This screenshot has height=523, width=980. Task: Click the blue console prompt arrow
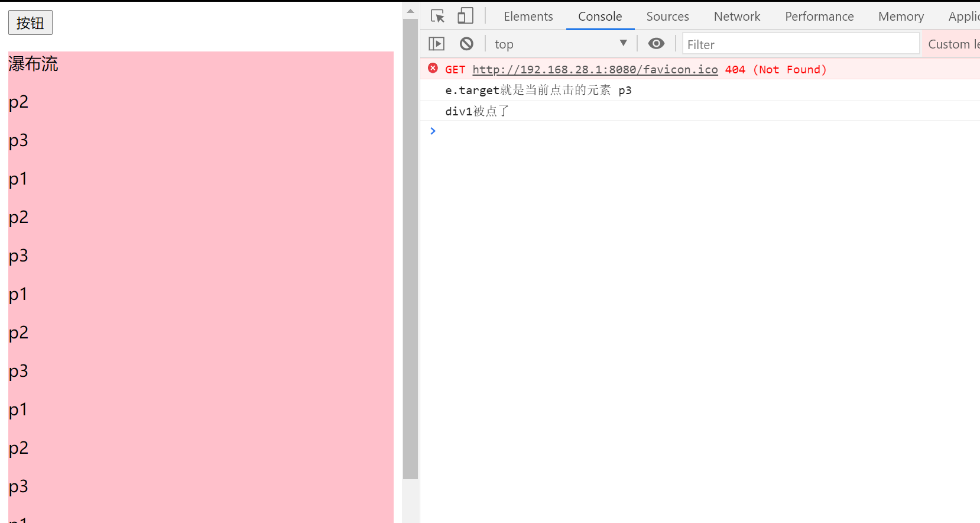coord(433,131)
